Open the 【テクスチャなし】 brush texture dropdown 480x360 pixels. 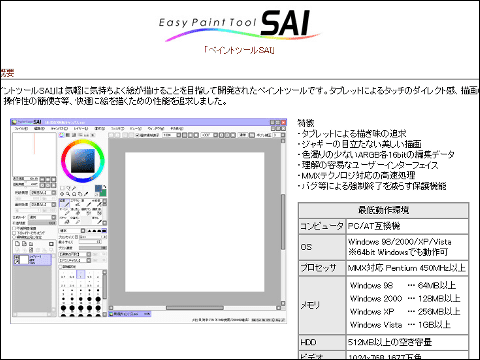click(x=75, y=260)
